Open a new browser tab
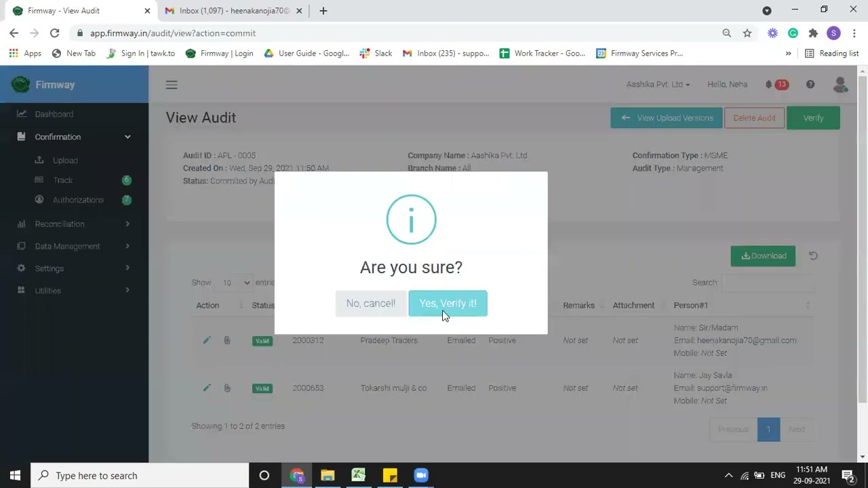 pos(323,11)
